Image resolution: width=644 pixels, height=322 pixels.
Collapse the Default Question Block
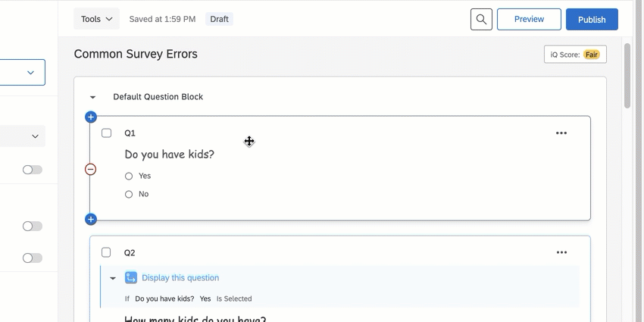93,97
